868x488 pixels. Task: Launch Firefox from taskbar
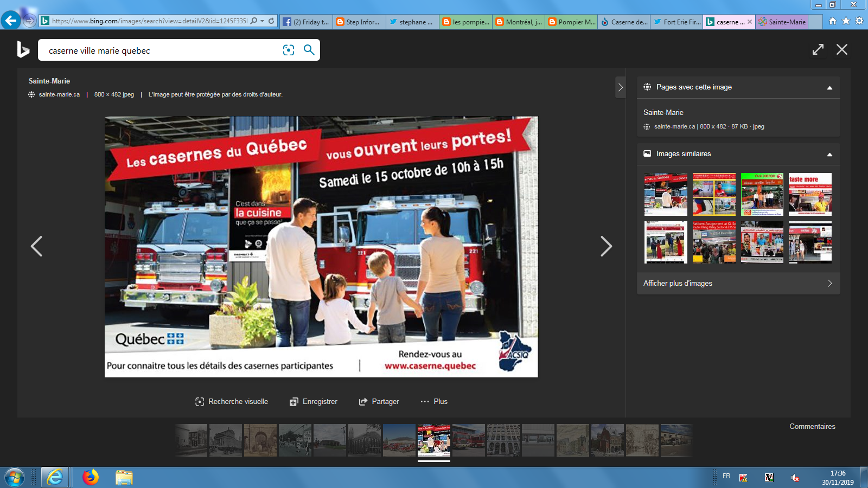[91, 477]
